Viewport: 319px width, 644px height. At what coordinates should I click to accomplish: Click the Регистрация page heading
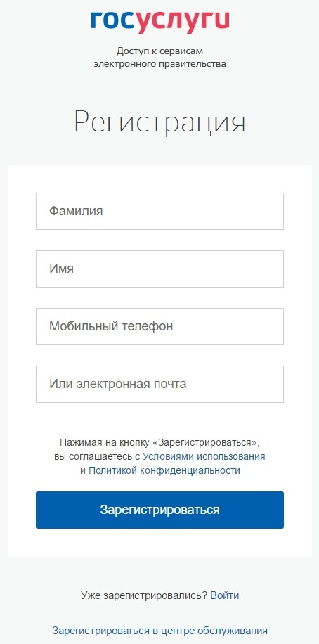159,122
